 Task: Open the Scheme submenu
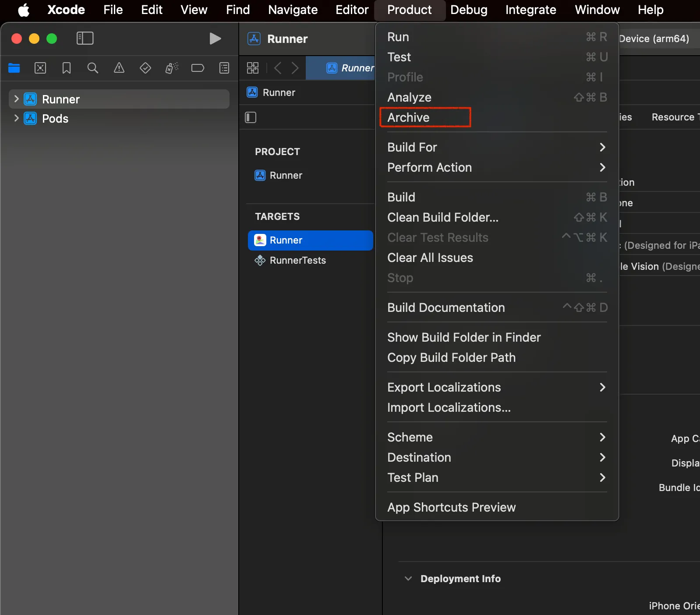click(497, 437)
